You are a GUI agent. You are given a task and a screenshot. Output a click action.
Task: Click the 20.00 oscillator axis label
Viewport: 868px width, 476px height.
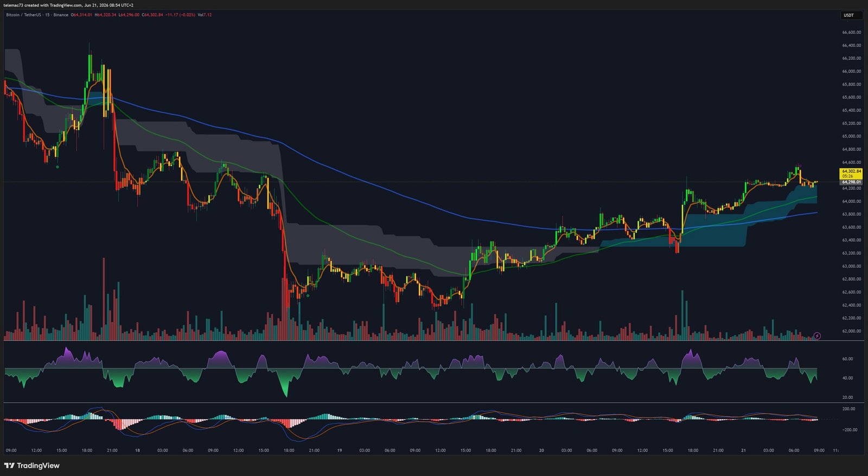[847, 397]
